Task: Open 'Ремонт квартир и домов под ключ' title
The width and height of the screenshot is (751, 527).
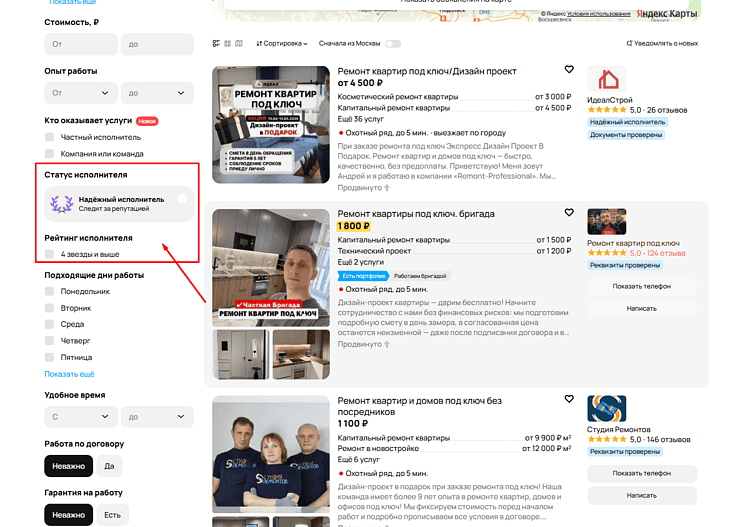Action: [x=420, y=406]
